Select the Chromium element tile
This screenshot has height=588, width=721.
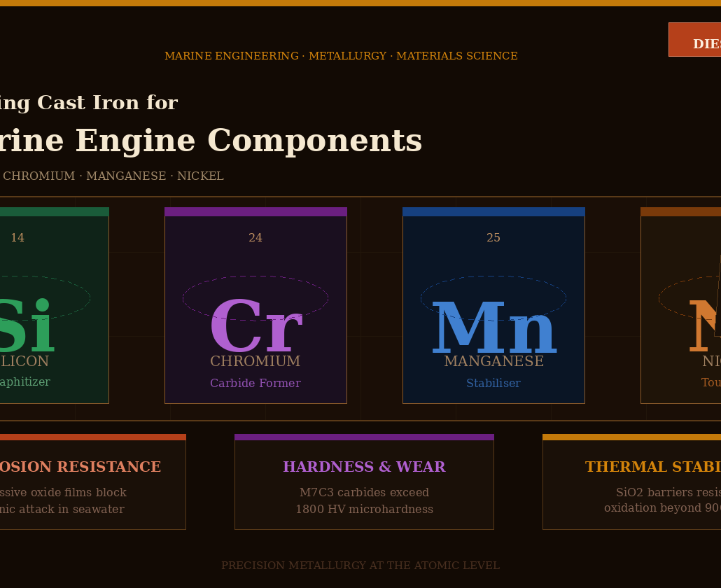point(255,306)
